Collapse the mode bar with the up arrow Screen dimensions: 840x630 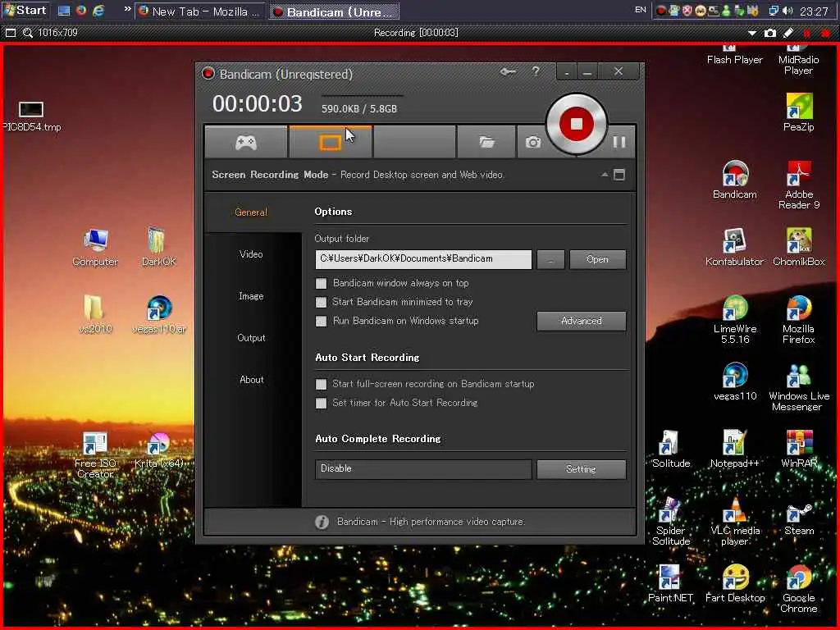click(605, 175)
